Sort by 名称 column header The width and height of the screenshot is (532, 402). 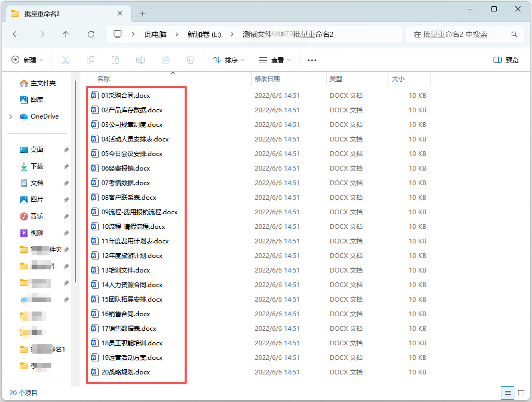103,79
